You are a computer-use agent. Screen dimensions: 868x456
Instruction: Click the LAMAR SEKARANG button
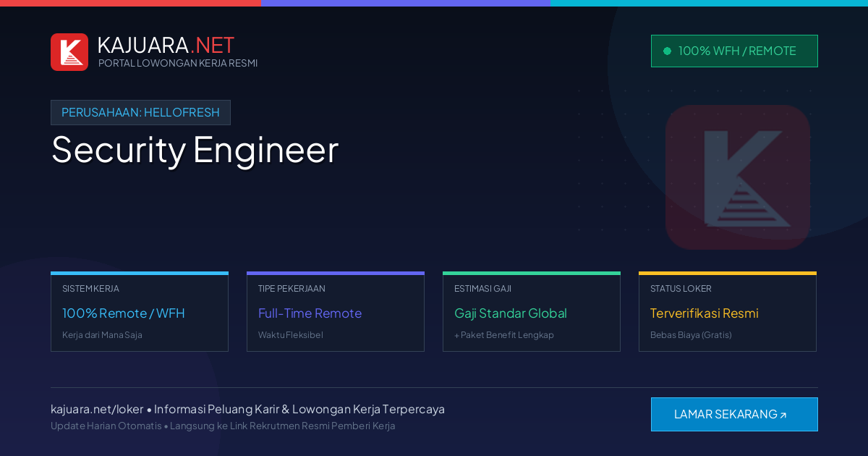pos(734,414)
